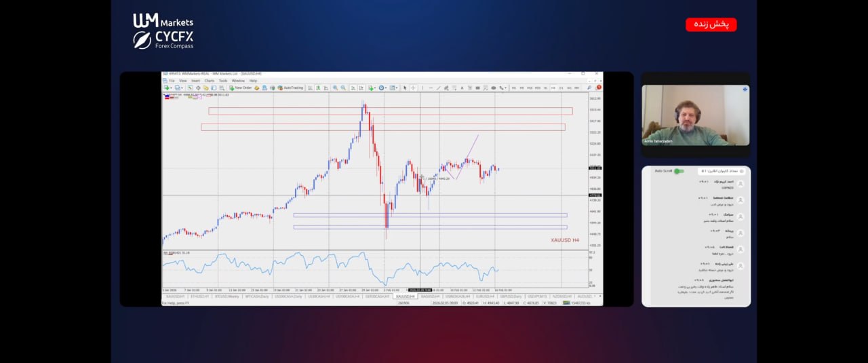Open the Window menu

pos(238,81)
